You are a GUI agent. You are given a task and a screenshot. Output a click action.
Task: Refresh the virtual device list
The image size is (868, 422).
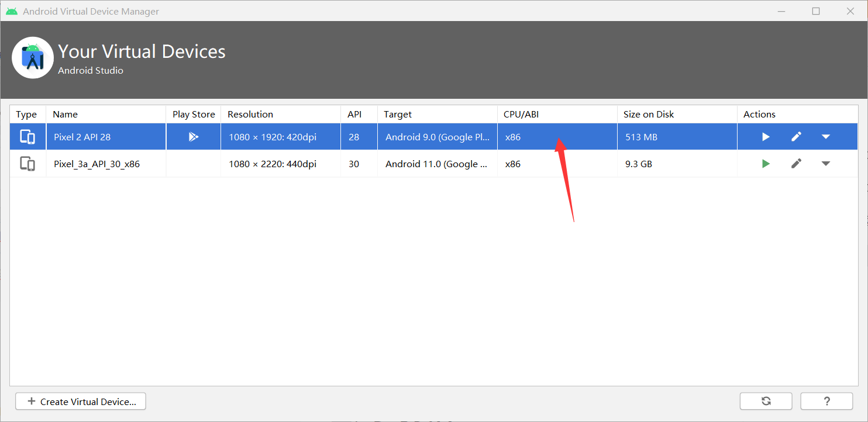[766, 401]
